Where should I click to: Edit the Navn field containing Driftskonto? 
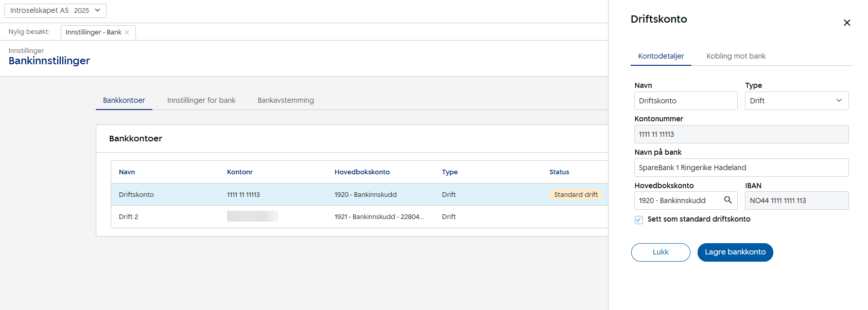point(685,101)
